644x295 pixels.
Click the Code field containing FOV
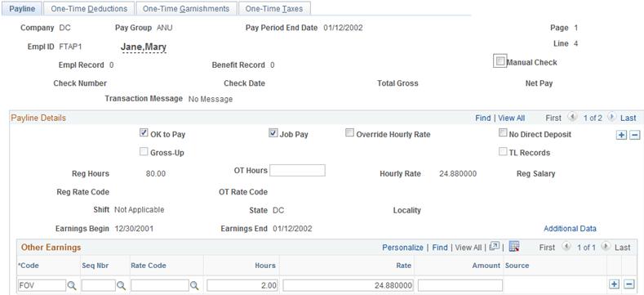coord(42,285)
